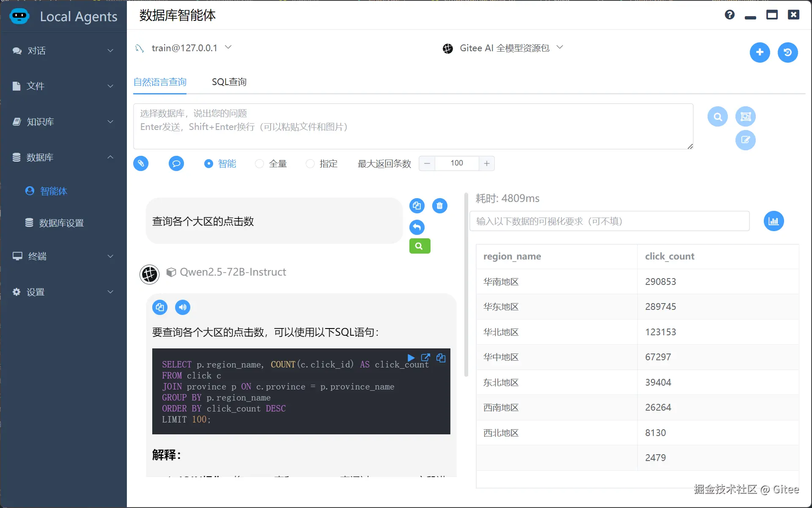Run the SQL with the play icon
Viewport: 812px width, 508px height.
[x=411, y=358]
